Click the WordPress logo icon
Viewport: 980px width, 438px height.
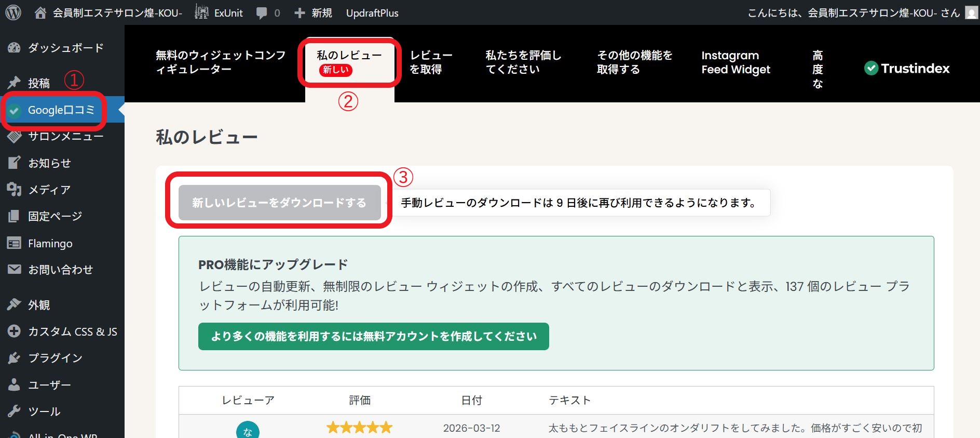13,12
